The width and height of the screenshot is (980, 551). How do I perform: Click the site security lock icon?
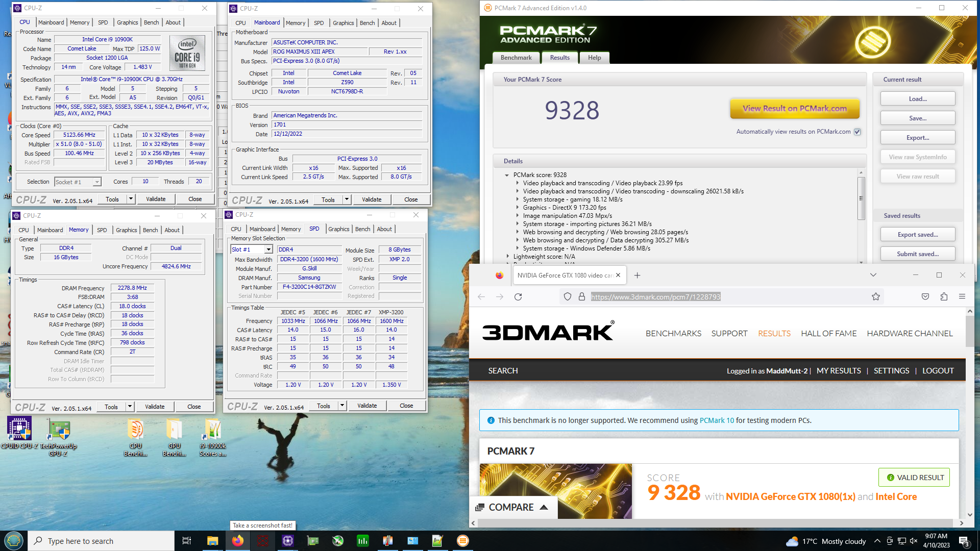click(581, 297)
